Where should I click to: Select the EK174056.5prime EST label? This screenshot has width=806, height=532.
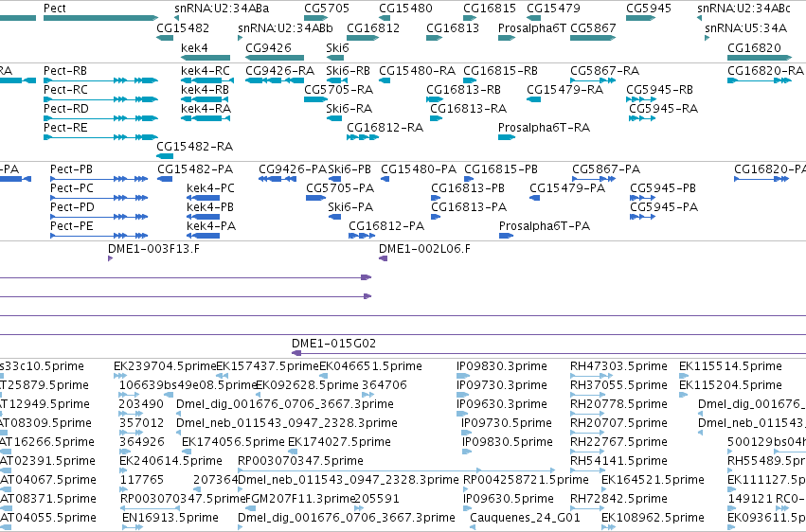tap(233, 442)
